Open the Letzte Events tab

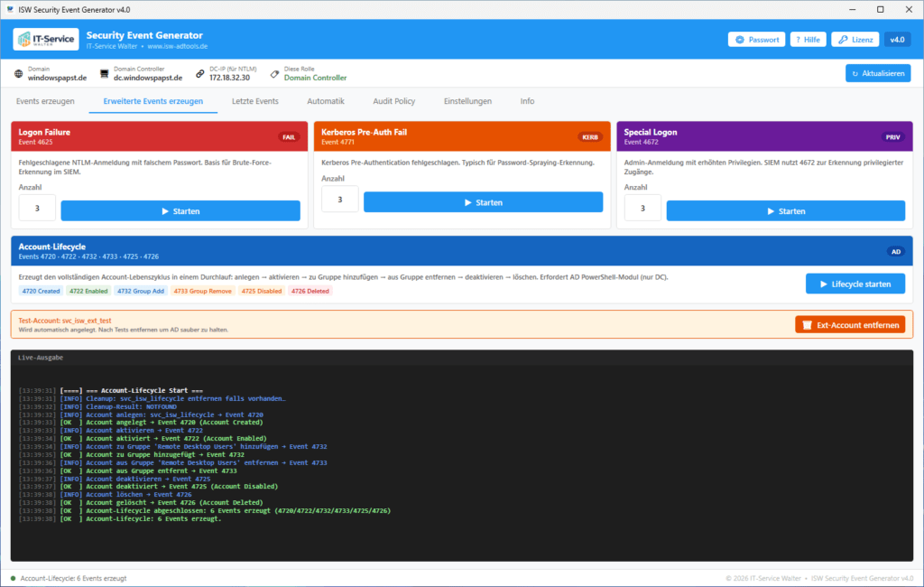(x=255, y=101)
